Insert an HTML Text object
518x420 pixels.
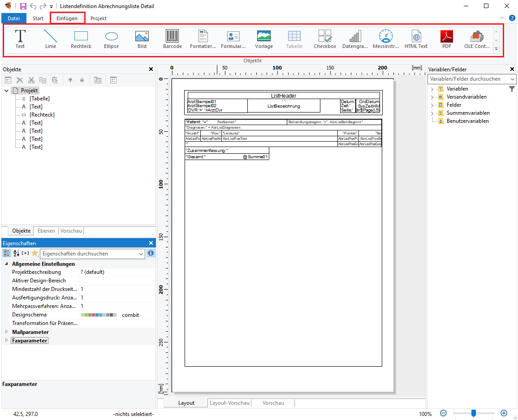coord(416,39)
